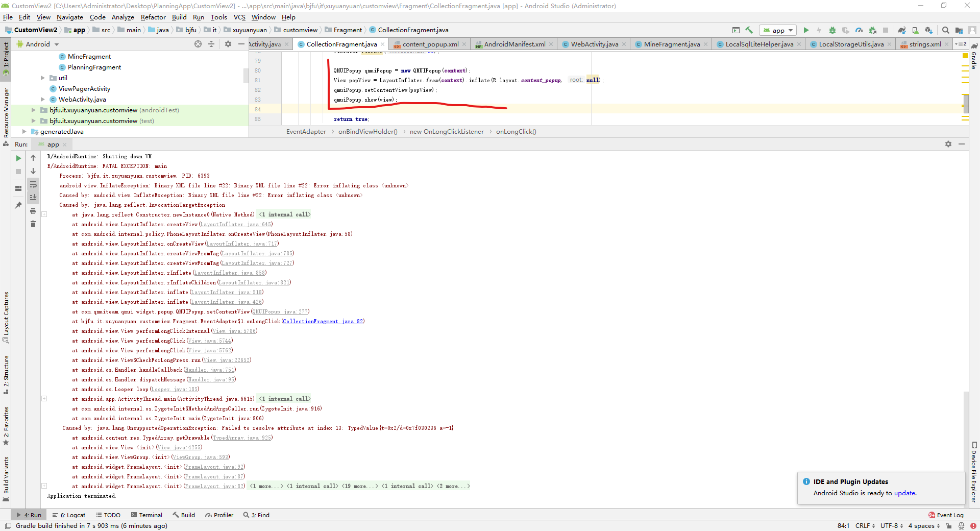Expand the generatedJava folder
The image size is (980, 531).
(x=24, y=132)
